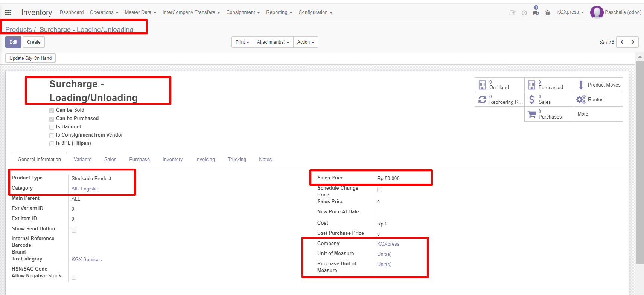Expand the Configuration menu
The width and height of the screenshot is (644, 295).
pyautogui.click(x=315, y=12)
